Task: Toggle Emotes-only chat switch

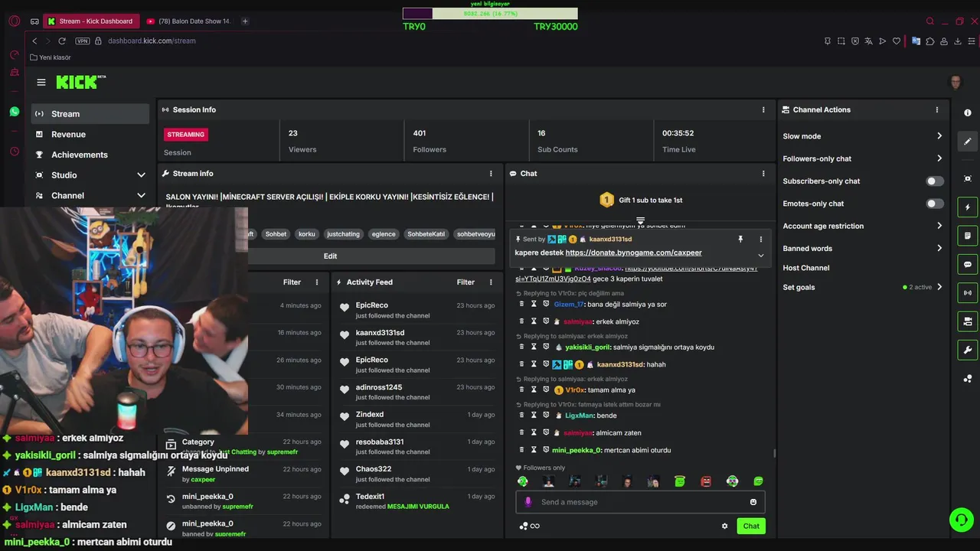Action: click(935, 204)
